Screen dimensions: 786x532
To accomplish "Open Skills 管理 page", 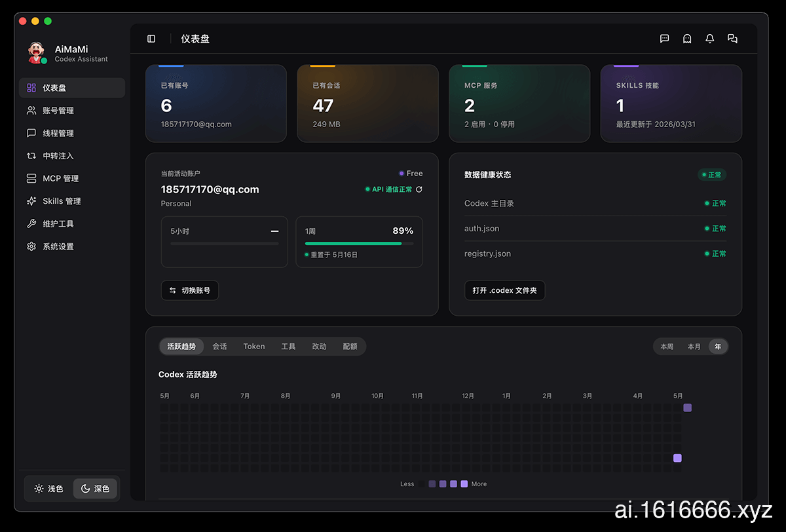I will (72, 201).
